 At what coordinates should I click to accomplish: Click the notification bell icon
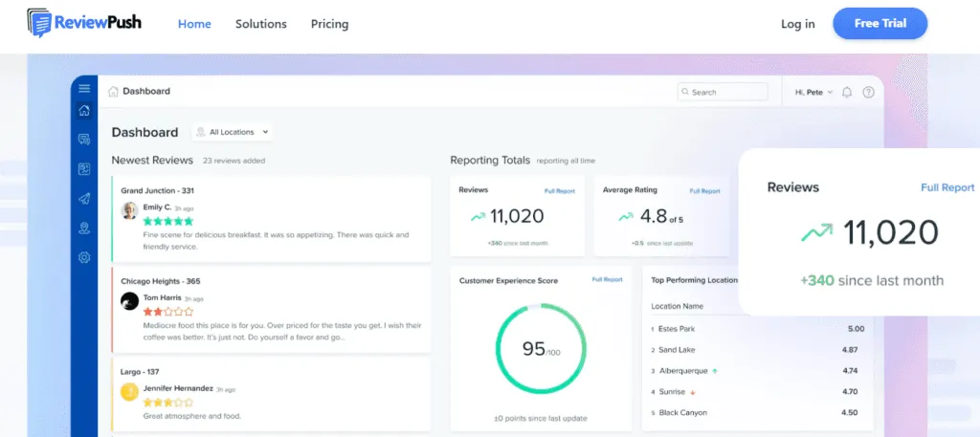tap(847, 93)
